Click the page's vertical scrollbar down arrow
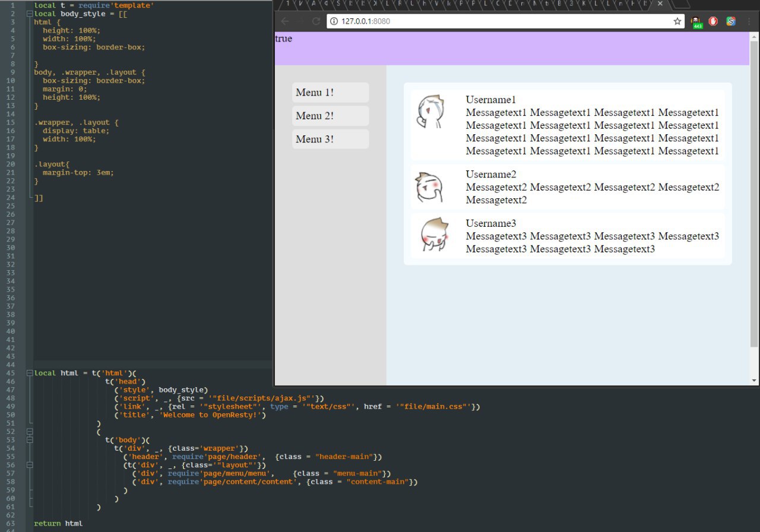The image size is (760, 532). pyautogui.click(x=754, y=380)
